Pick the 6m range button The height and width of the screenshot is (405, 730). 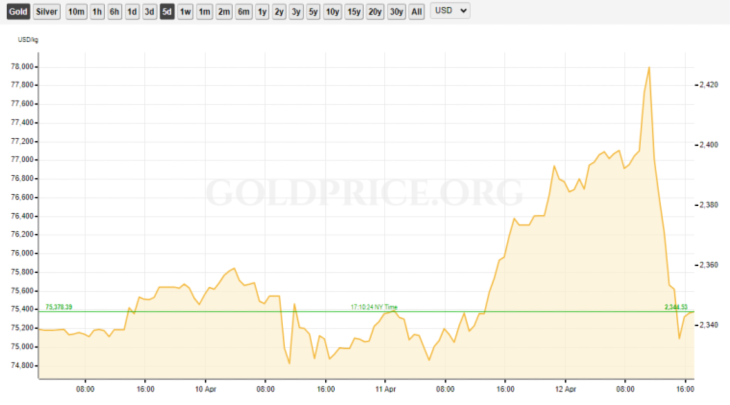(x=243, y=12)
